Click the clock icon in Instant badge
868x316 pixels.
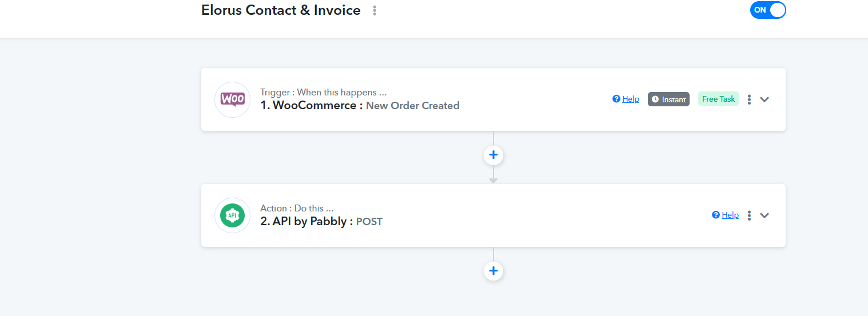pyautogui.click(x=655, y=99)
